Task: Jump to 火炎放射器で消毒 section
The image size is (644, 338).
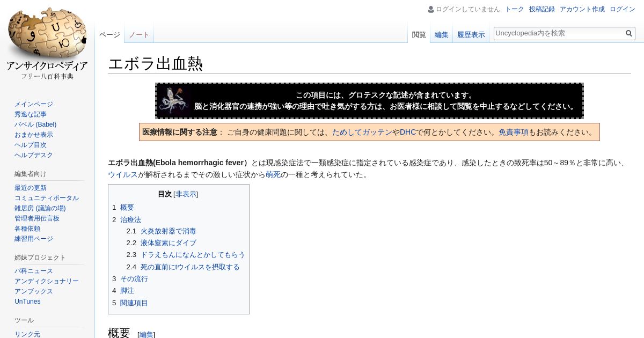Action: click(x=169, y=231)
